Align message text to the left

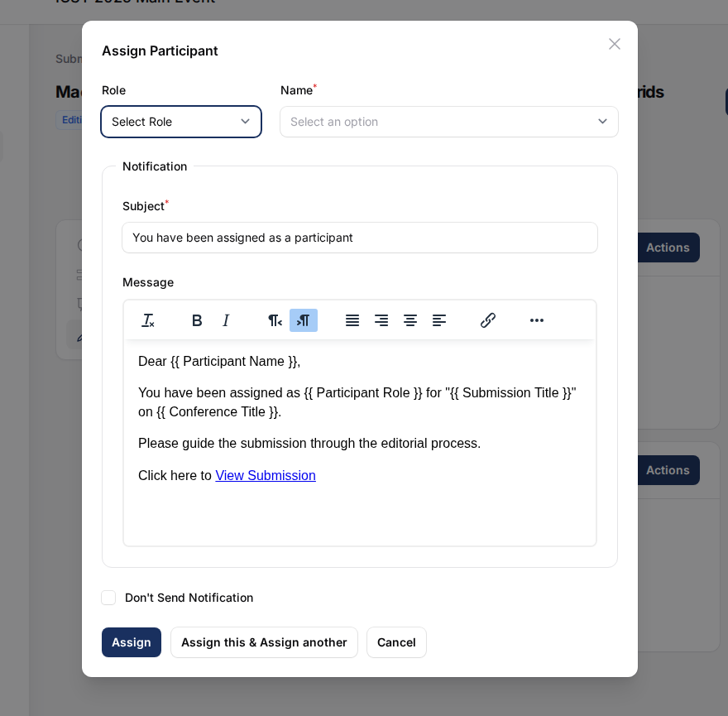pos(439,320)
